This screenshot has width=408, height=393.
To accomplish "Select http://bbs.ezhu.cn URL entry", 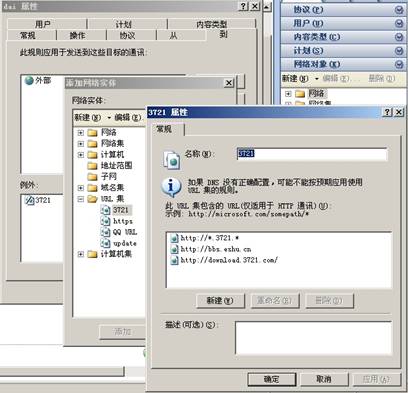I will 211,249.
